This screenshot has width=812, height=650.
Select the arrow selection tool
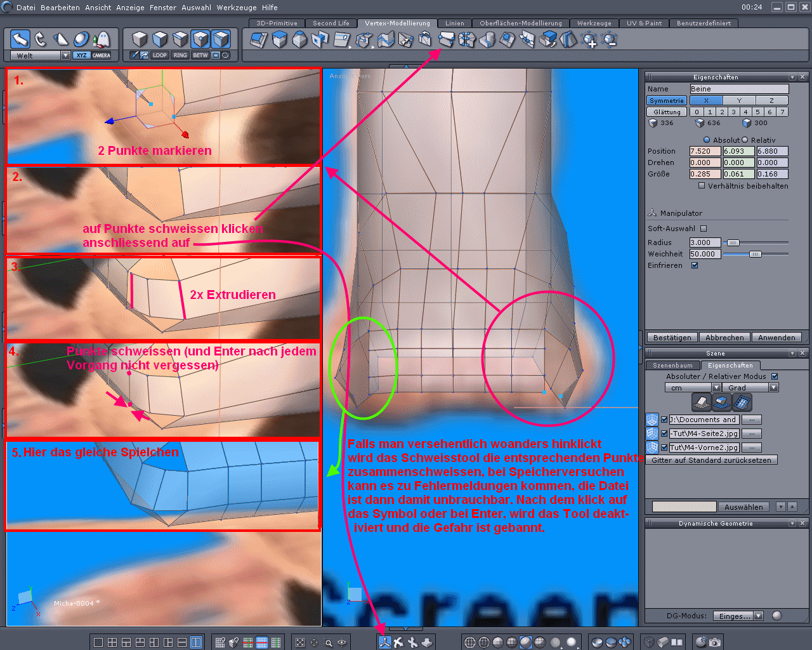pos(20,39)
